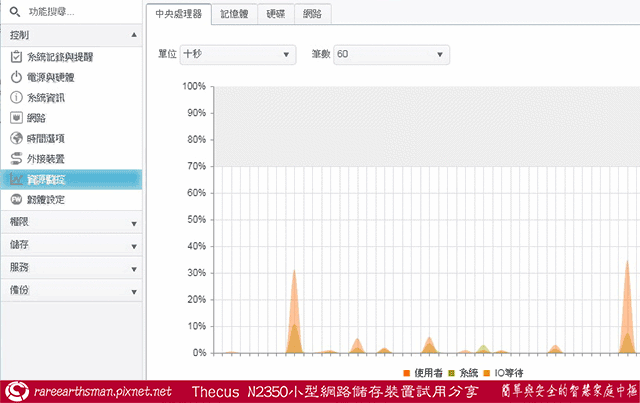Click the 韌體設定 firmware icon
Viewport: 640px width, 403px height.
(16, 200)
